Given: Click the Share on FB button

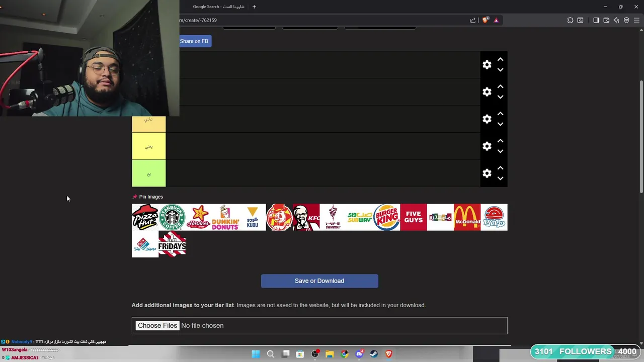Looking at the screenshot, I should pos(195,41).
